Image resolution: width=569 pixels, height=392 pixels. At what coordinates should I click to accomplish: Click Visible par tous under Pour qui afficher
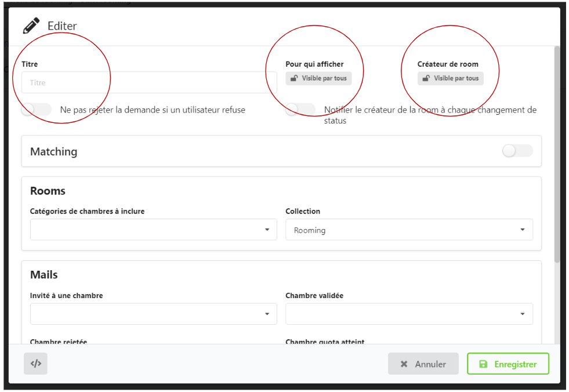[x=324, y=78]
